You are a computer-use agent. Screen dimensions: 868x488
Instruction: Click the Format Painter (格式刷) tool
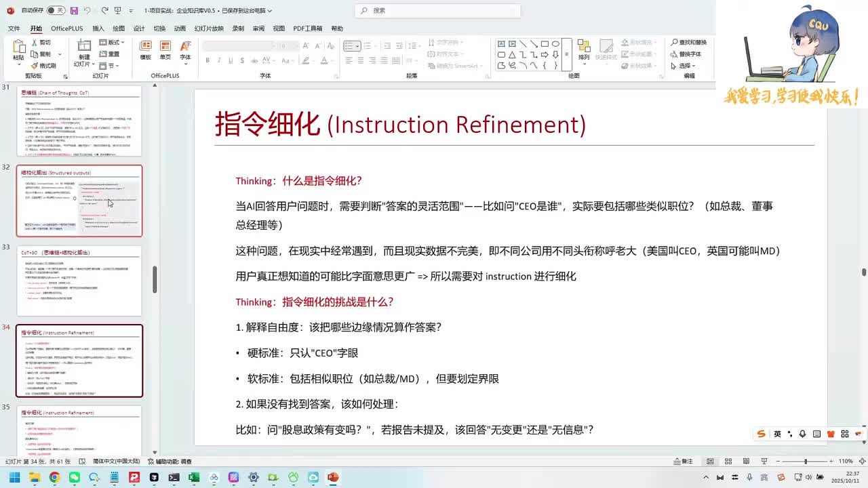43,66
